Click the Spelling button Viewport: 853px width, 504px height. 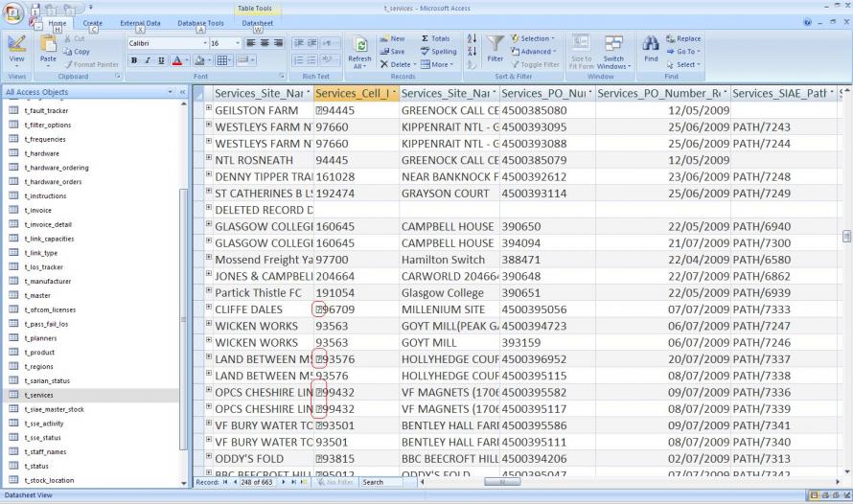click(x=438, y=51)
